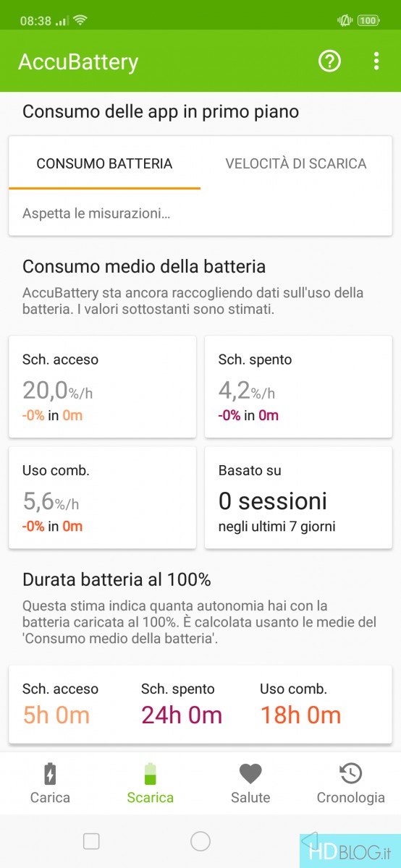Tap the Android home circle button
401x868 pixels.
[200, 841]
